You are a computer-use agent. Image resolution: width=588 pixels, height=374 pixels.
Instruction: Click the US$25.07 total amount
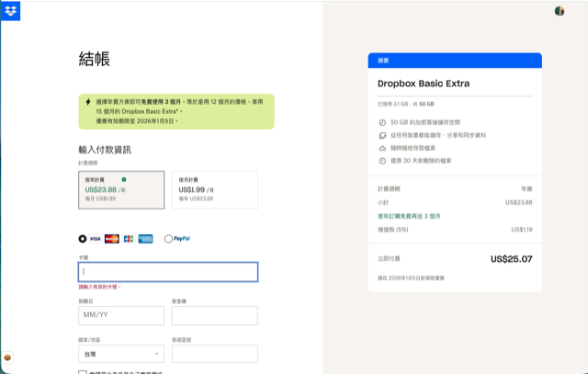(512, 259)
